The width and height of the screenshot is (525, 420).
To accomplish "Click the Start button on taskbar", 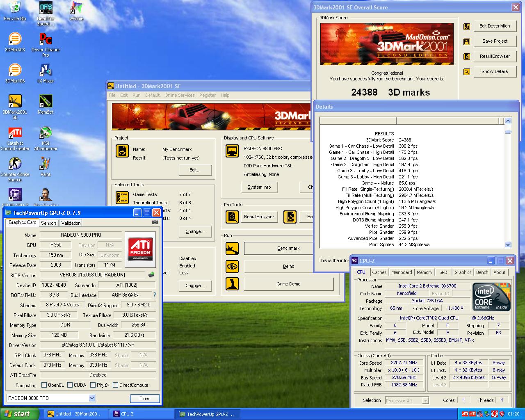I will (x=20, y=414).
